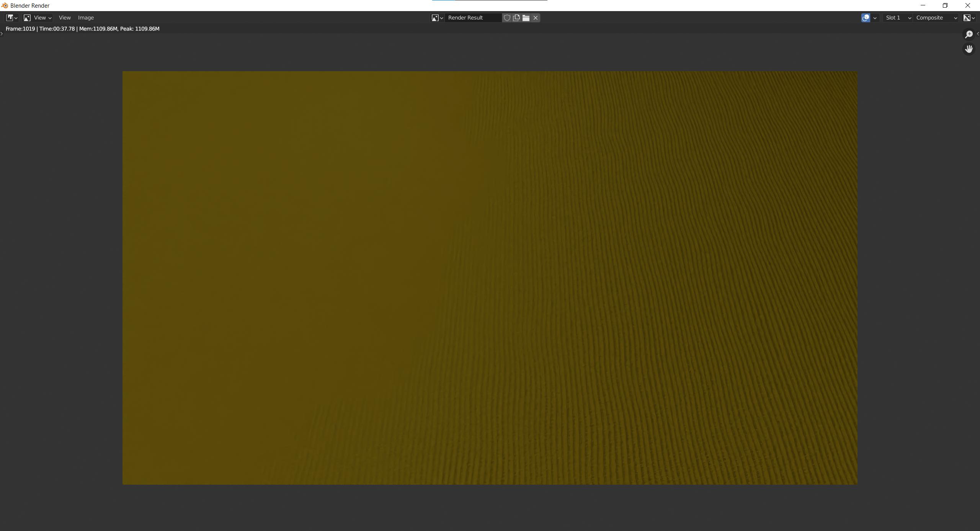Expand the right sidebar arrow
This screenshot has height=531, width=980.
[x=978, y=34]
